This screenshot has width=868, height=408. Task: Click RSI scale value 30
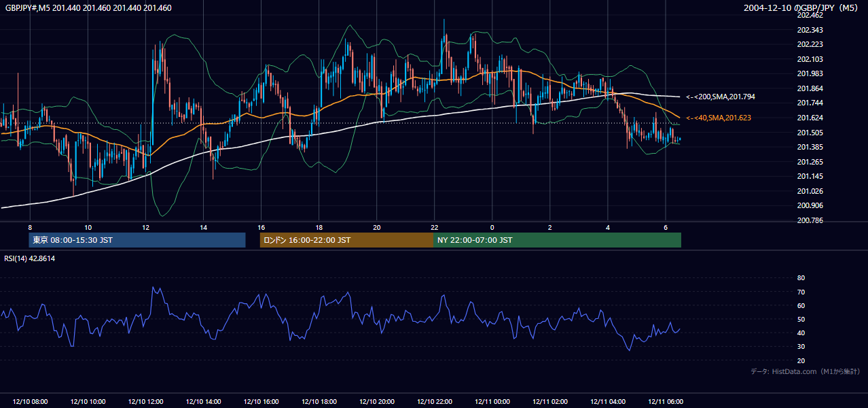[x=801, y=347]
